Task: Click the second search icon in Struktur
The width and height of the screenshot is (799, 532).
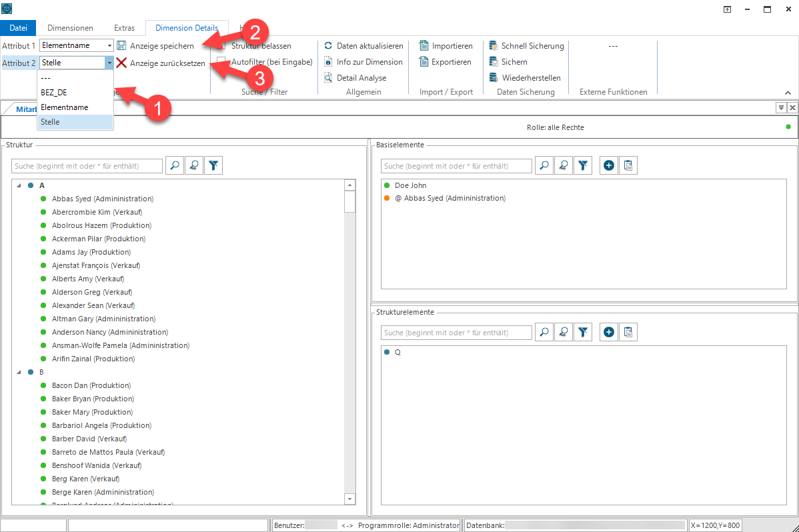Action: coord(194,165)
